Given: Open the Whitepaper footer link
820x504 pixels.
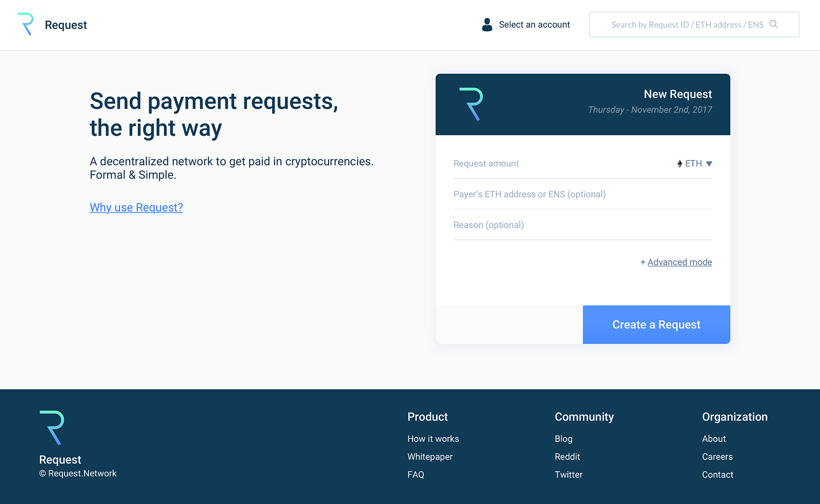Looking at the screenshot, I should (430, 457).
